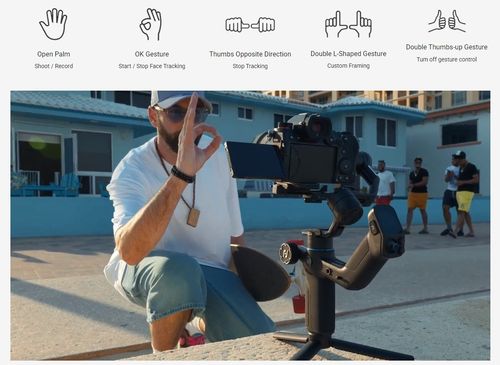Select 'Start / Stop Face Tracking' caption
500x365 pixels.
pyautogui.click(x=152, y=66)
